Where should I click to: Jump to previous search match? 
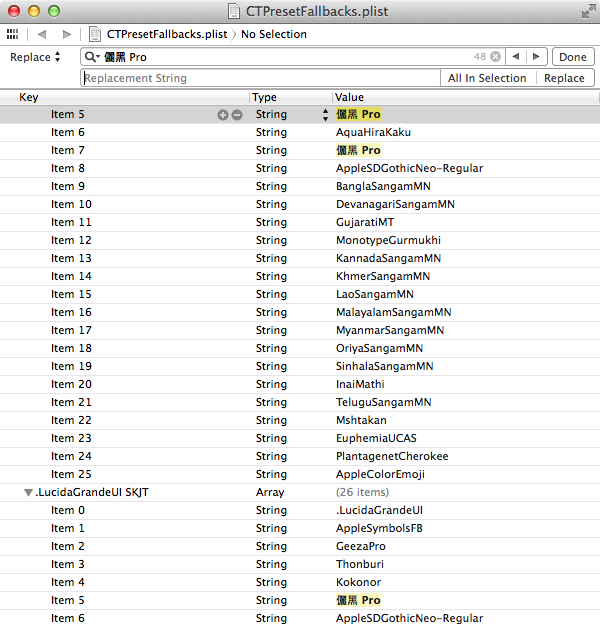[516, 57]
